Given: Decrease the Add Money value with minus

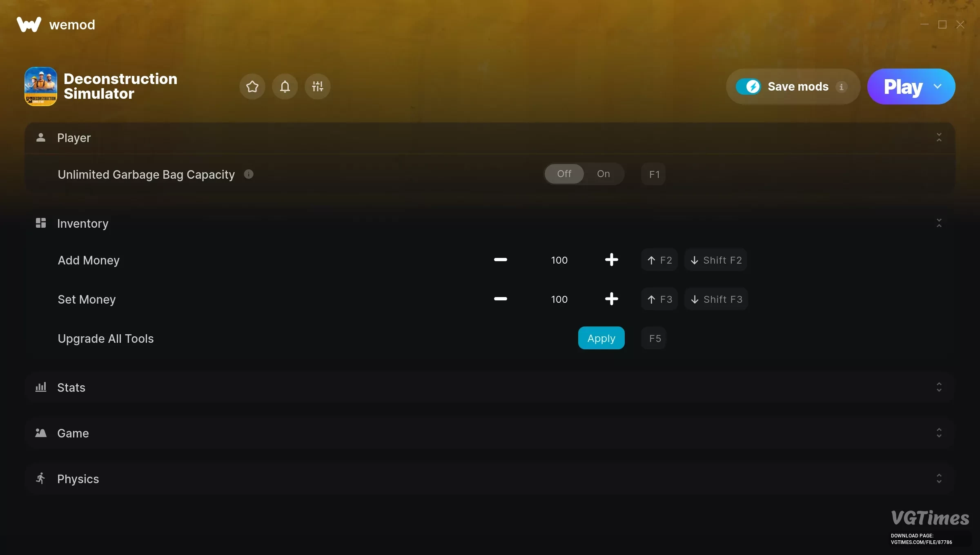Looking at the screenshot, I should click(x=501, y=260).
